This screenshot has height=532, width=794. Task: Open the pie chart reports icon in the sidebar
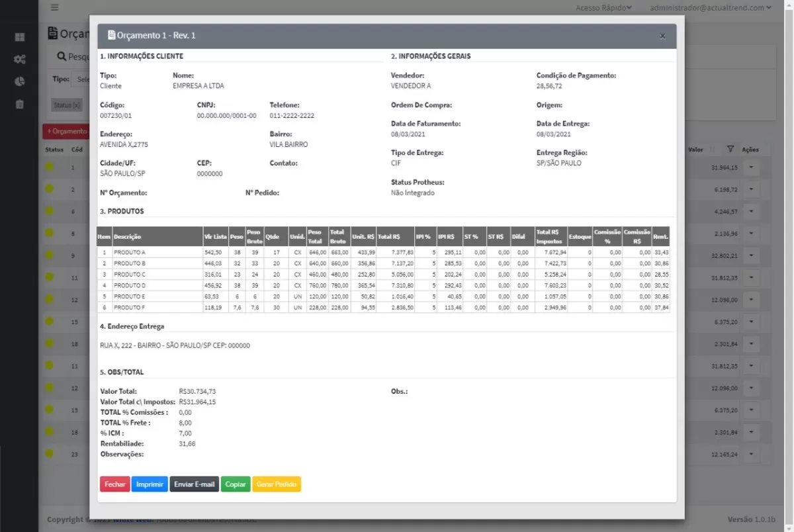point(19,81)
